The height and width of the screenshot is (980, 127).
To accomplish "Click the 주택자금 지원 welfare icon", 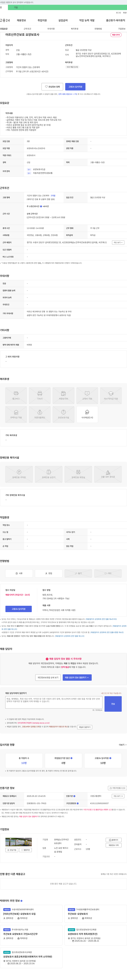I will (x=16, y=414).
